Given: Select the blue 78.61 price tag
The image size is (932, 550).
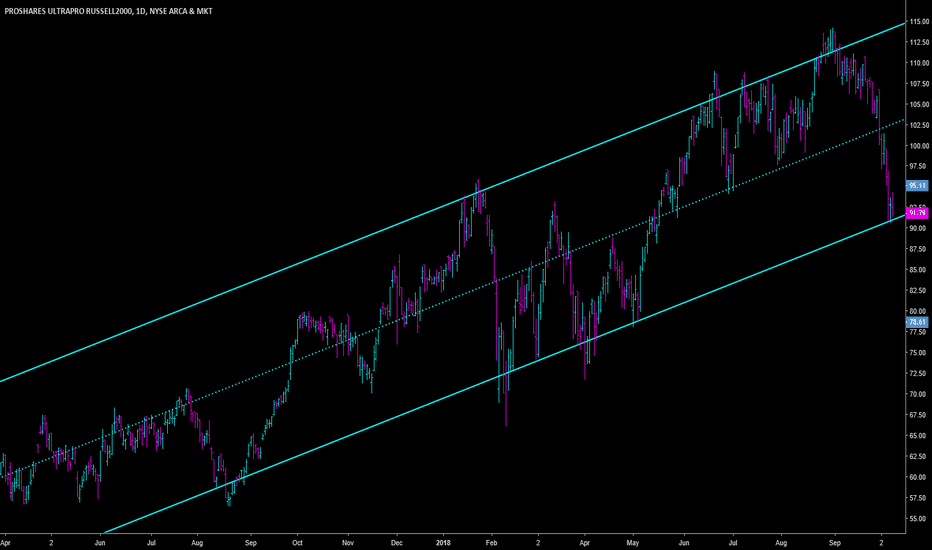Looking at the screenshot, I should click(917, 322).
